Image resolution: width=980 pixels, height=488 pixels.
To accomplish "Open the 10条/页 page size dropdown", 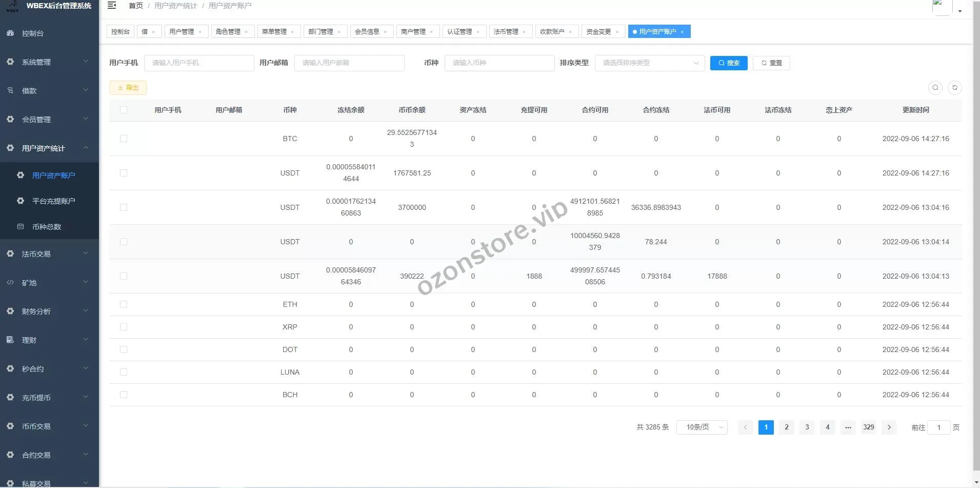I will (702, 427).
